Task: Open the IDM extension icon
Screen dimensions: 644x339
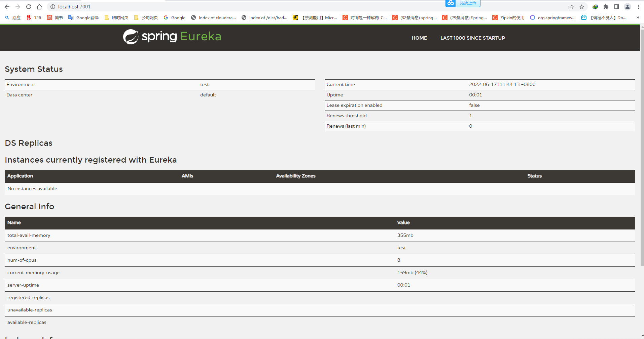Action: pos(595,7)
